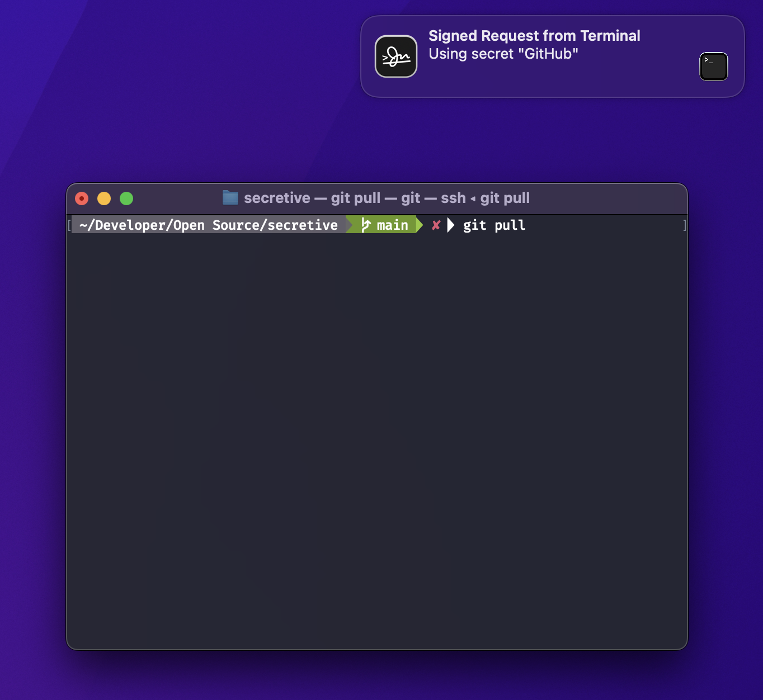This screenshot has width=763, height=700.
Task: Click the white prompt arrow before git pull
Action: (x=451, y=225)
